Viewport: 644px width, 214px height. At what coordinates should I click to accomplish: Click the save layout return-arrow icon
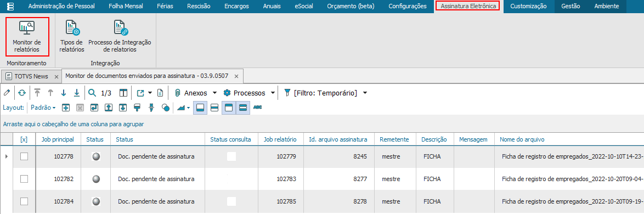pos(94,108)
